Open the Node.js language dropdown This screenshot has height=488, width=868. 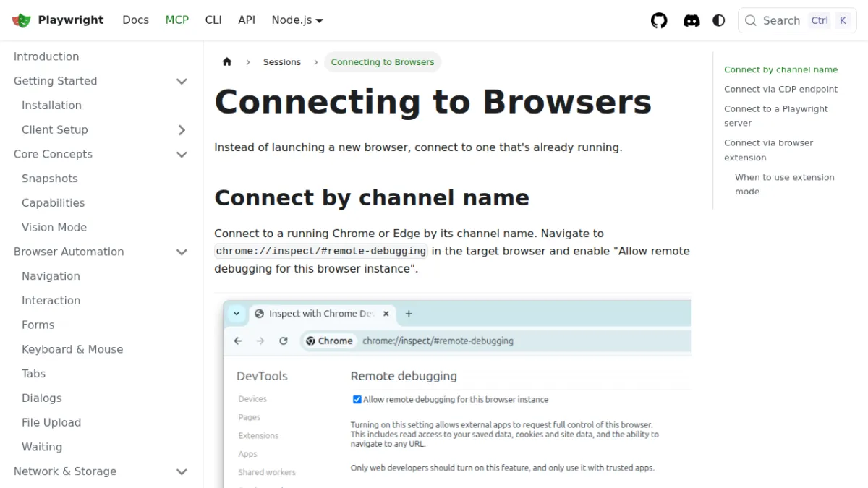tap(297, 20)
